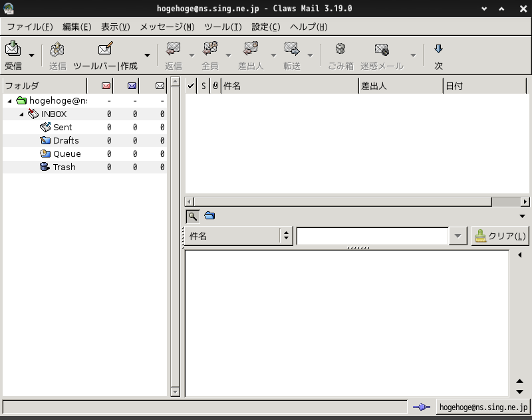The width and height of the screenshot is (532, 420).
Task: Click the 受信 (receive mail) toolbar icon
Action: click(x=13, y=49)
